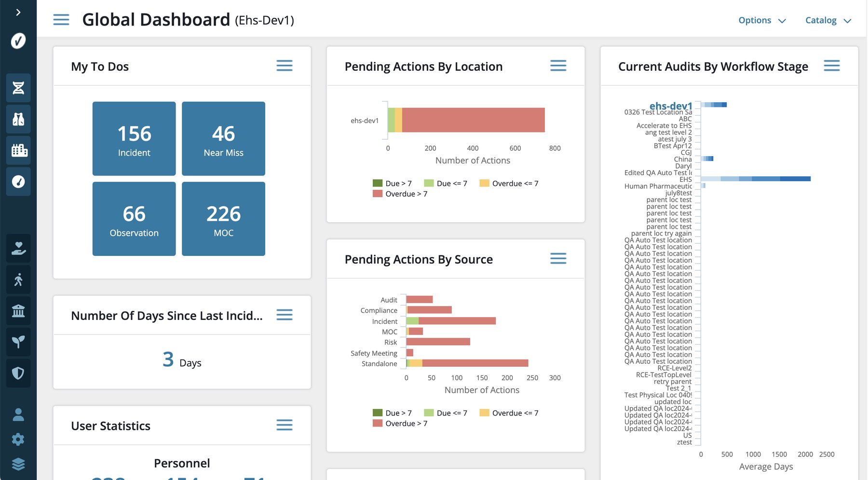Click the RCE-Level2 label in audits chart

coord(675,368)
